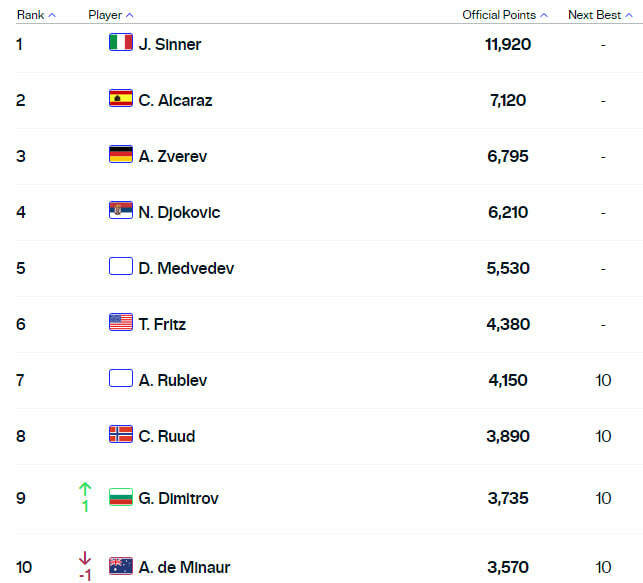Screen dimensions: 643x583
Task: Open J. Sinner's player profile
Action: (x=170, y=44)
